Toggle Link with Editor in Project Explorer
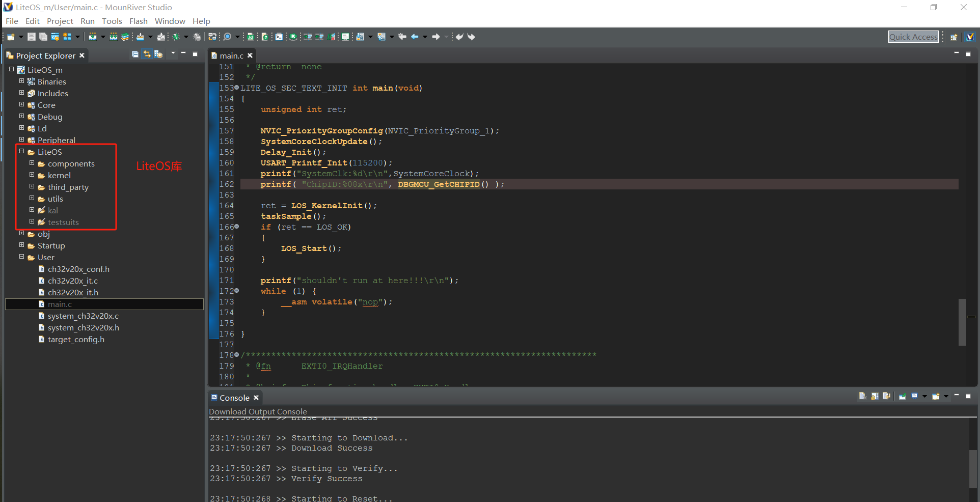 tap(147, 54)
